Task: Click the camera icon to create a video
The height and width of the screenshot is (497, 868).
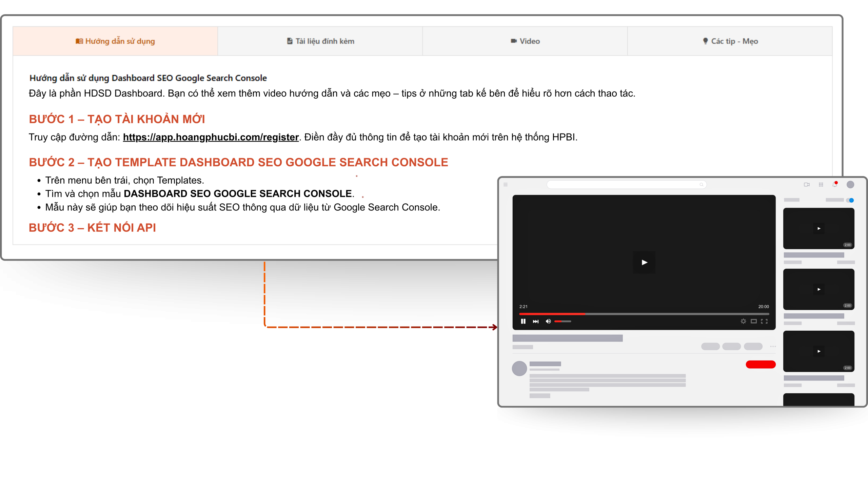Action: (x=807, y=185)
